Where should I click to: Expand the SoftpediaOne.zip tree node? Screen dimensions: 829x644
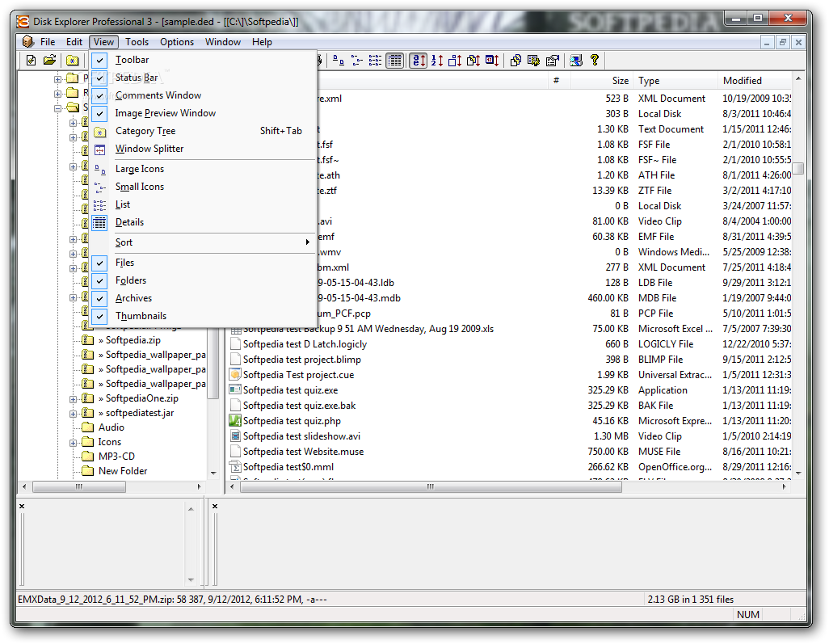74,398
